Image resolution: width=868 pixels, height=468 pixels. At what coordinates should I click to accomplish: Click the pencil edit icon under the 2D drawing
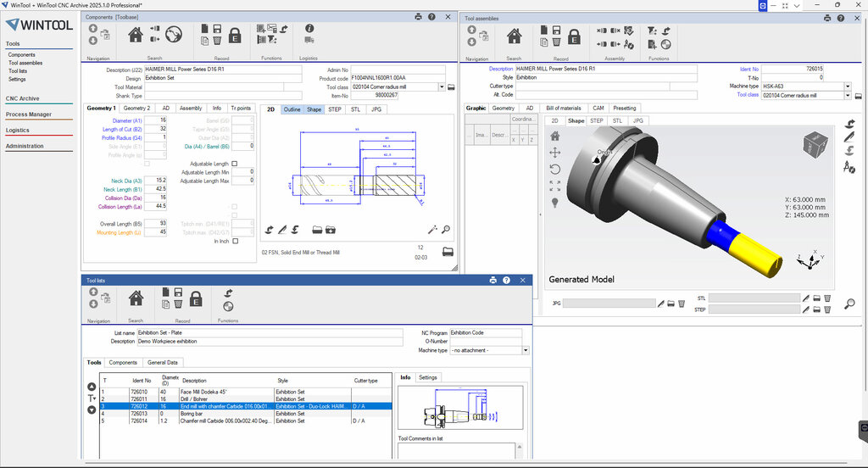(282, 229)
